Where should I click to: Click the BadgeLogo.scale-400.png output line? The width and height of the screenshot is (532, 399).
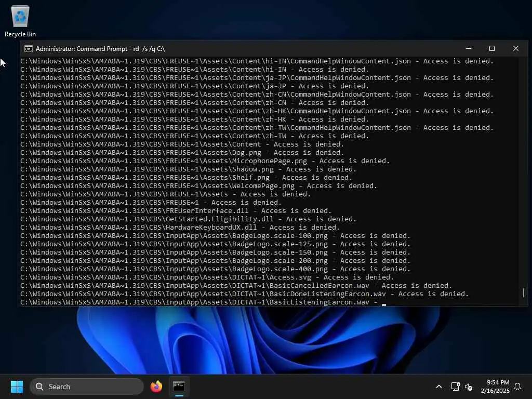(216, 269)
